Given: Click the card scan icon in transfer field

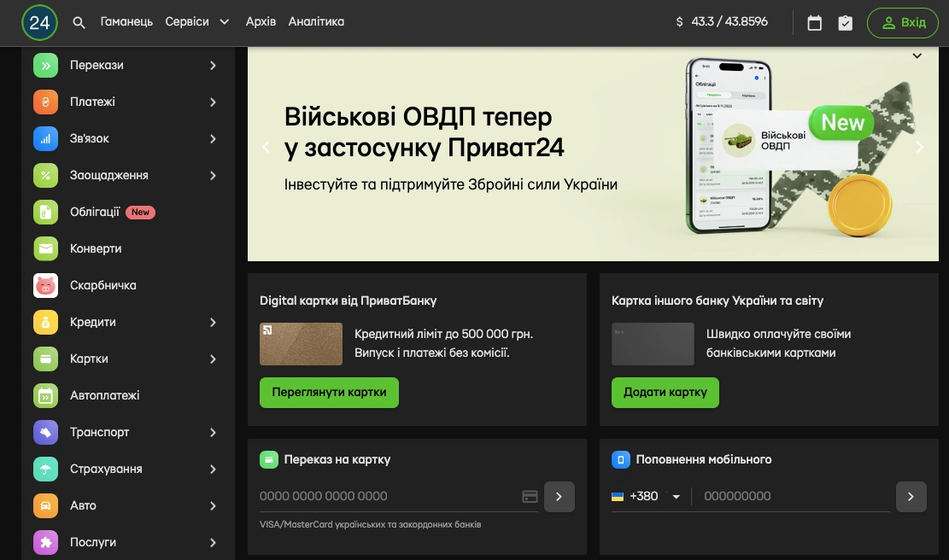Looking at the screenshot, I should [x=529, y=496].
